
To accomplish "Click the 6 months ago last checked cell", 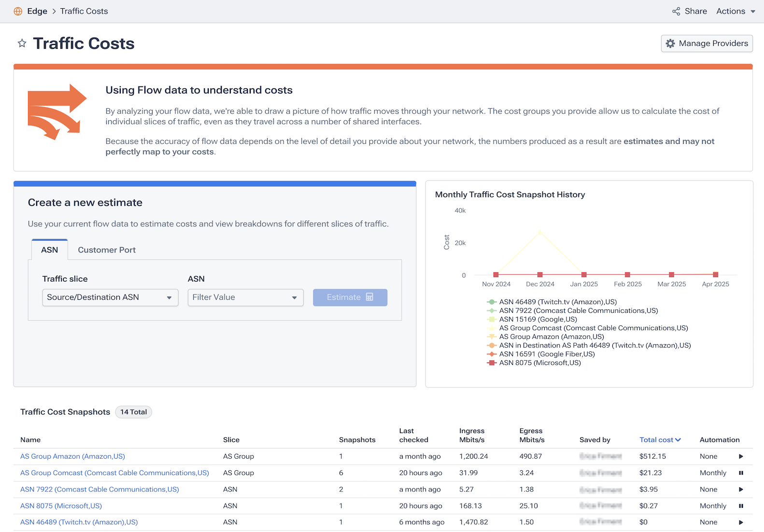I will 422,522.
